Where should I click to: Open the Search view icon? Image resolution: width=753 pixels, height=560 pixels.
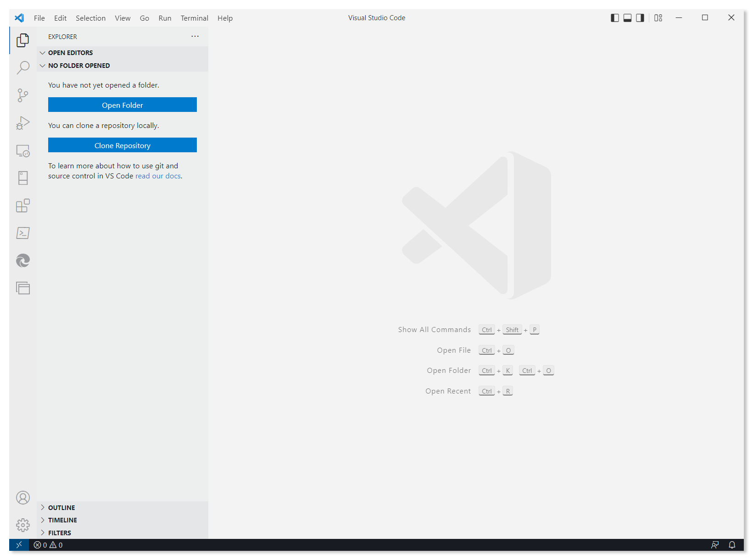tap(23, 68)
